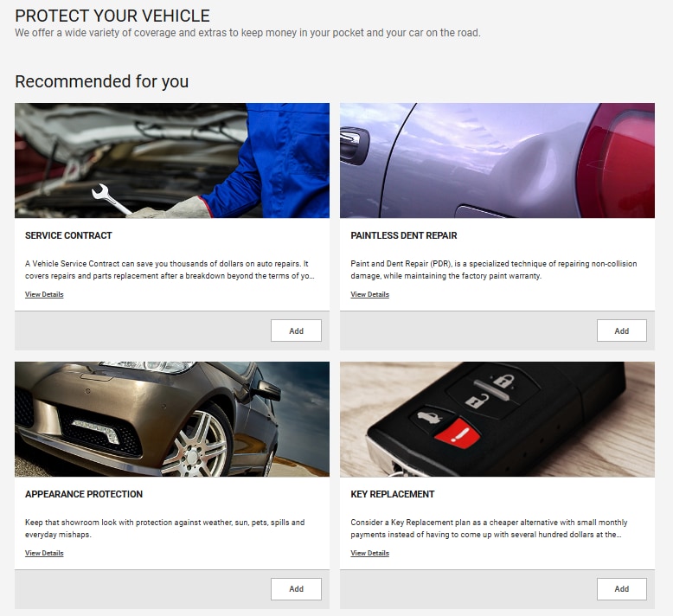673x616 pixels.
Task: Click the Protect Your Vehicle heading
Action: click(x=112, y=16)
